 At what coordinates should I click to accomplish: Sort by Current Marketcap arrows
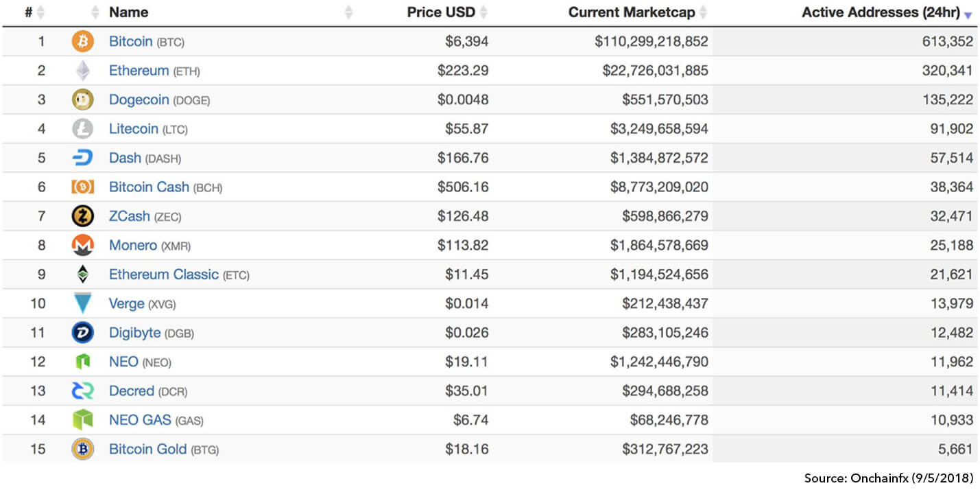point(703,12)
